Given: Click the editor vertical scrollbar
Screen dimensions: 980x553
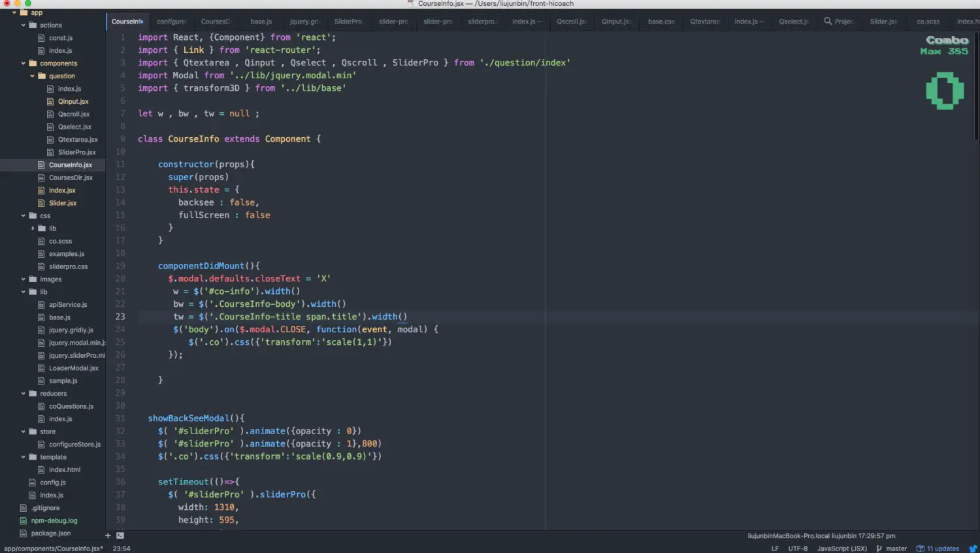Looking at the screenshot, I should tap(977, 85).
